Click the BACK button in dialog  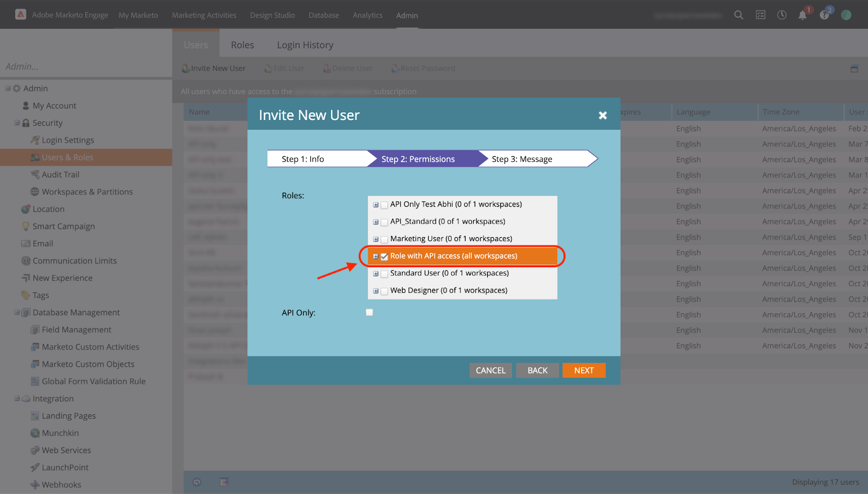click(537, 370)
